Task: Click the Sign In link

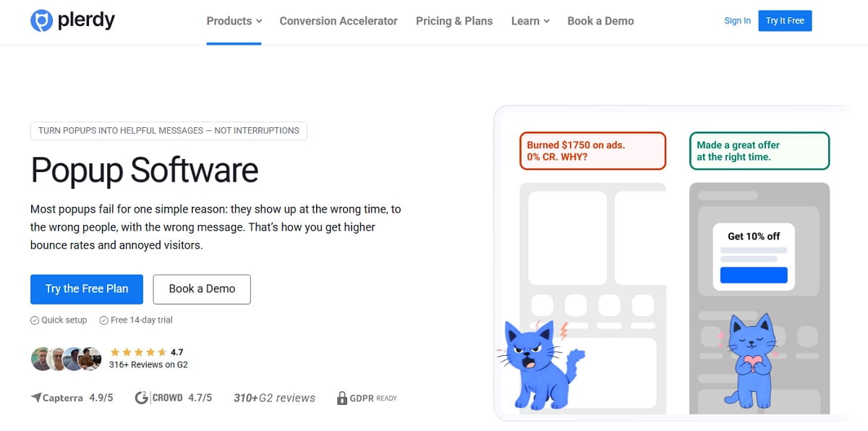Action: pos(737,21)
